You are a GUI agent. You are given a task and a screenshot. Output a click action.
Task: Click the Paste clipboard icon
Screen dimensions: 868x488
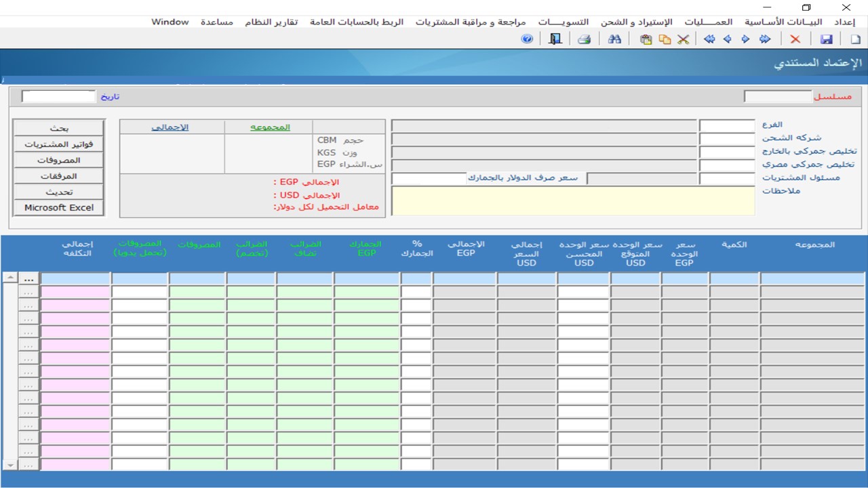[x=646, y=39]
